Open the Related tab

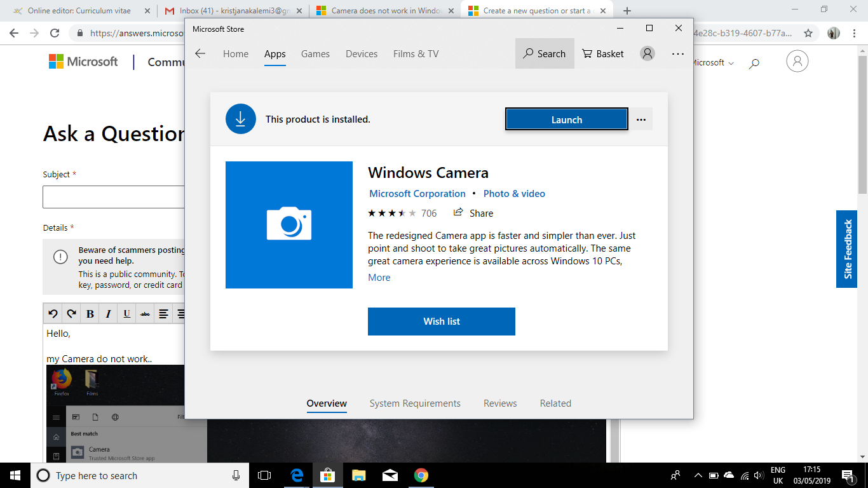tap(555, 403)
